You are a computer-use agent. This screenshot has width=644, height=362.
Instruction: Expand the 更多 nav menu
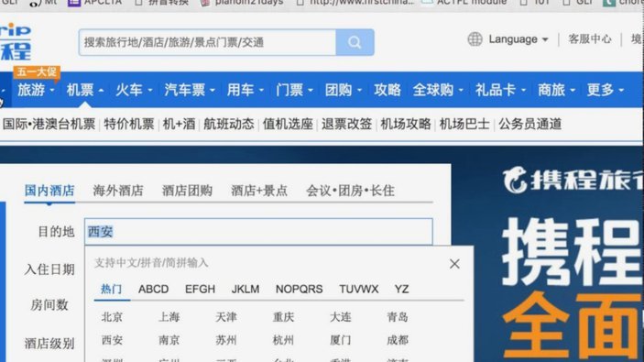click(x=605, y=90)
